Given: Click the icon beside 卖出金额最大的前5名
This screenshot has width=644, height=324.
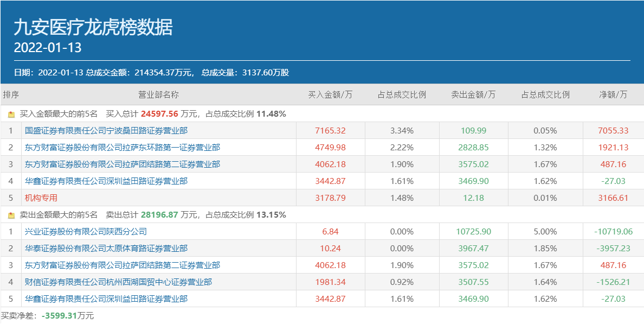Looking at the screenshot, I should pos(11,215).
